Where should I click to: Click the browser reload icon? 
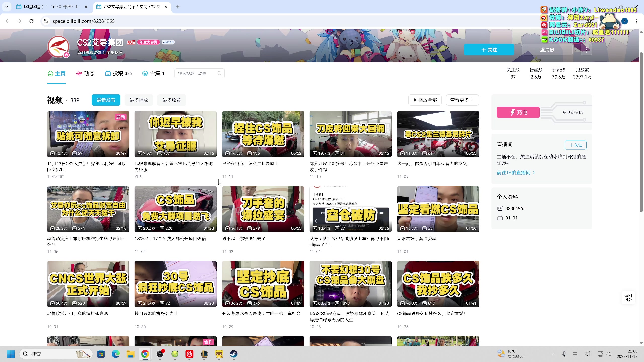(x=31, y=21)
